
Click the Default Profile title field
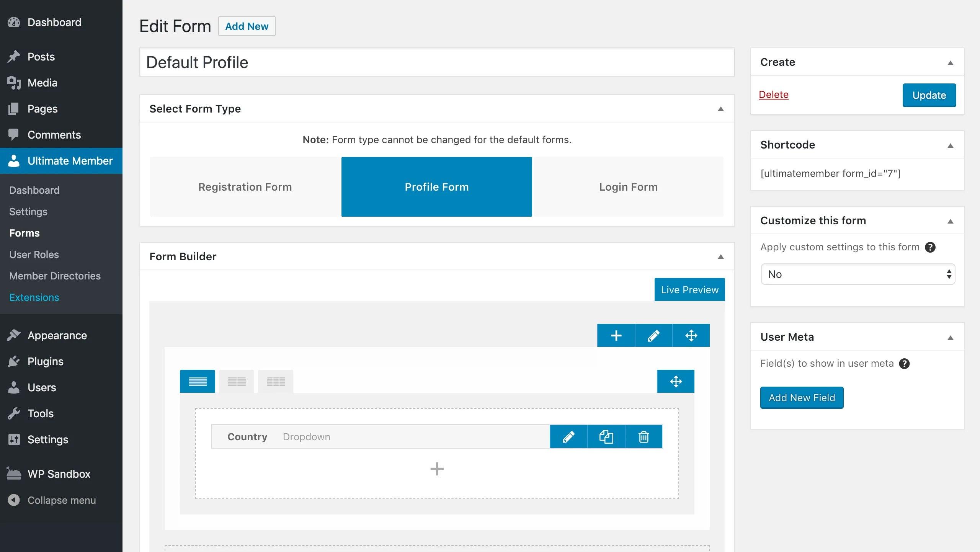[437, 62]
